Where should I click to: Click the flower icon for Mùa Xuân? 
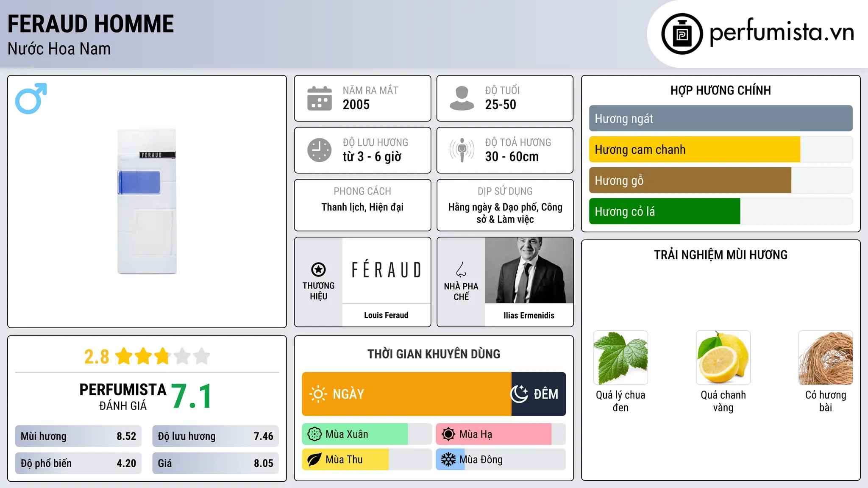(314, 434)
